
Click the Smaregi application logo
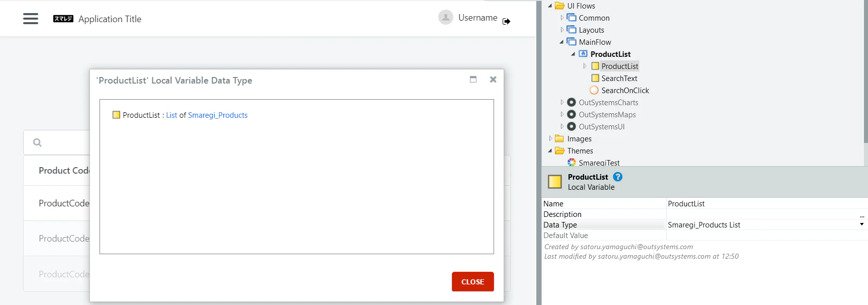63,19
